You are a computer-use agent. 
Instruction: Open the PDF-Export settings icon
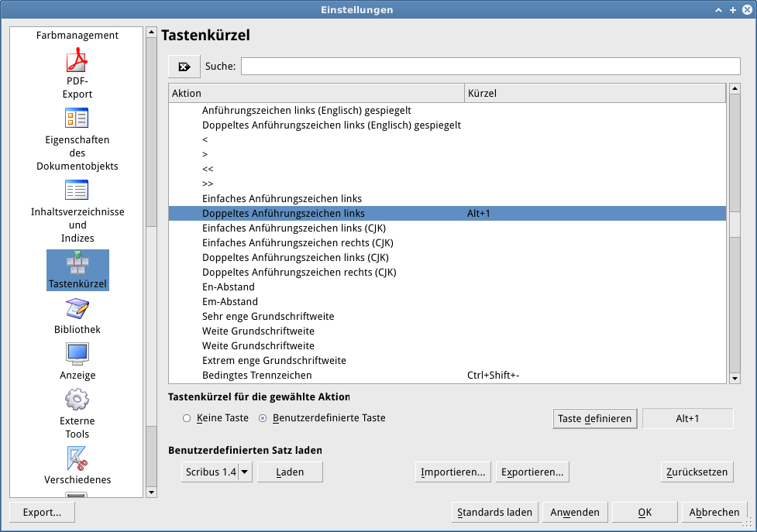(x=77, y=60)
